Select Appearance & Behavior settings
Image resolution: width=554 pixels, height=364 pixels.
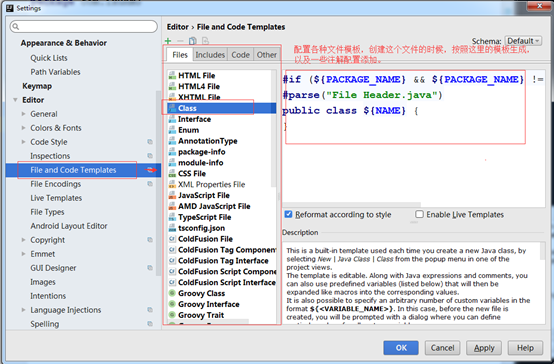click(x=64, y=43)
